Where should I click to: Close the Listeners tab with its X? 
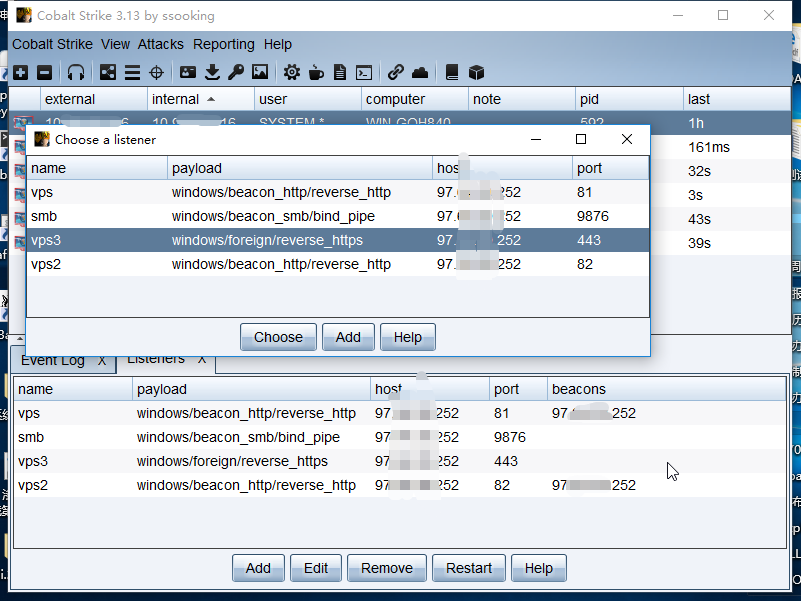(202, 360)
